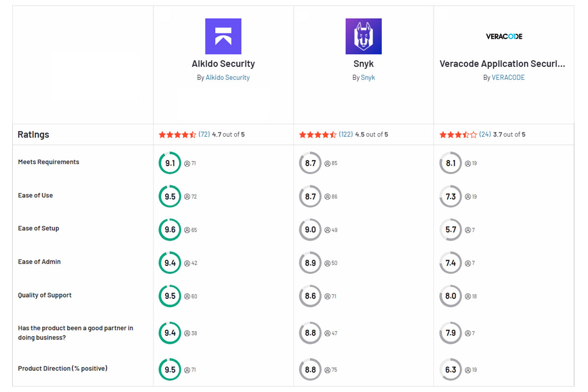Click the Aikido Security logo

(x=223, y=36)
